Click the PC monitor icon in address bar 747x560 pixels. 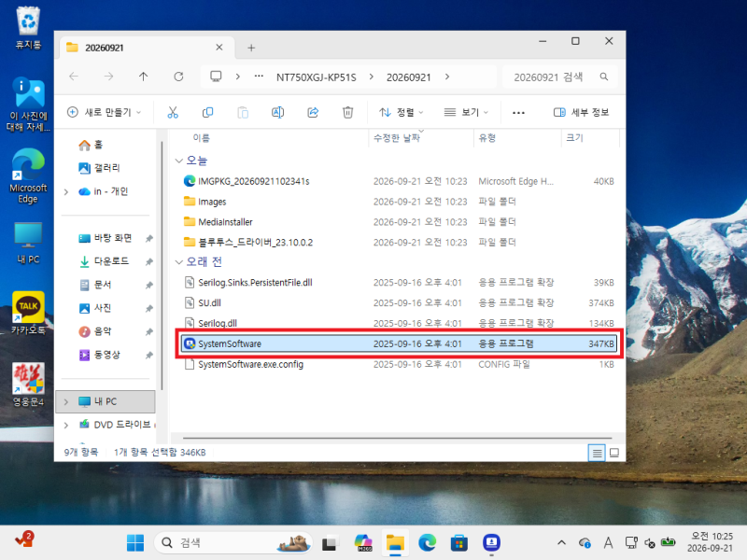tap(216, 77)
